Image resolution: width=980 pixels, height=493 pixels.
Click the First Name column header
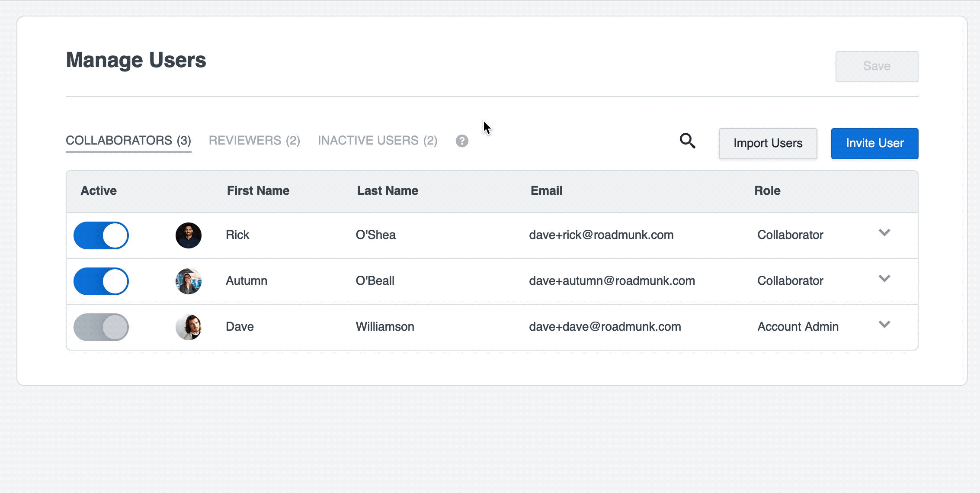tap(258, 190)
